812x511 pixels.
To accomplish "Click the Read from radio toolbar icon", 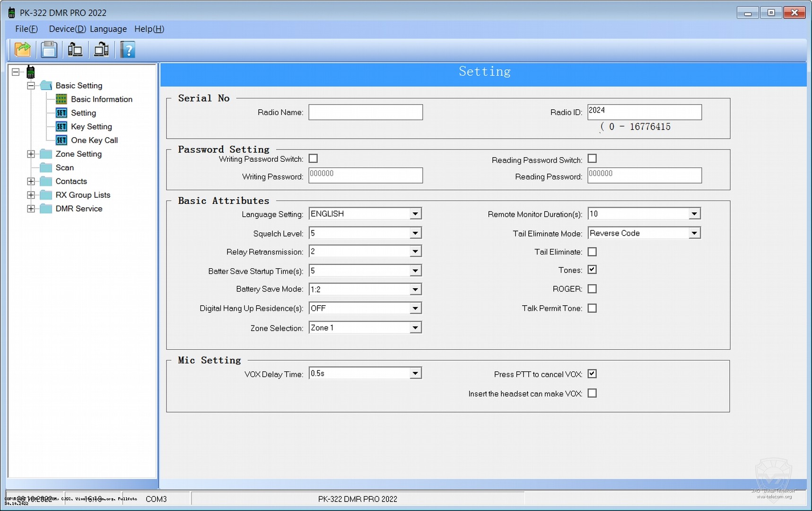I will [x=75, y=50].
